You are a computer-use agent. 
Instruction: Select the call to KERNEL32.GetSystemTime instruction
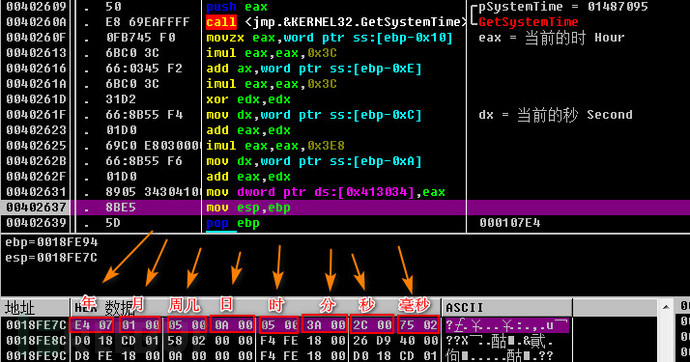pos(336,22)
